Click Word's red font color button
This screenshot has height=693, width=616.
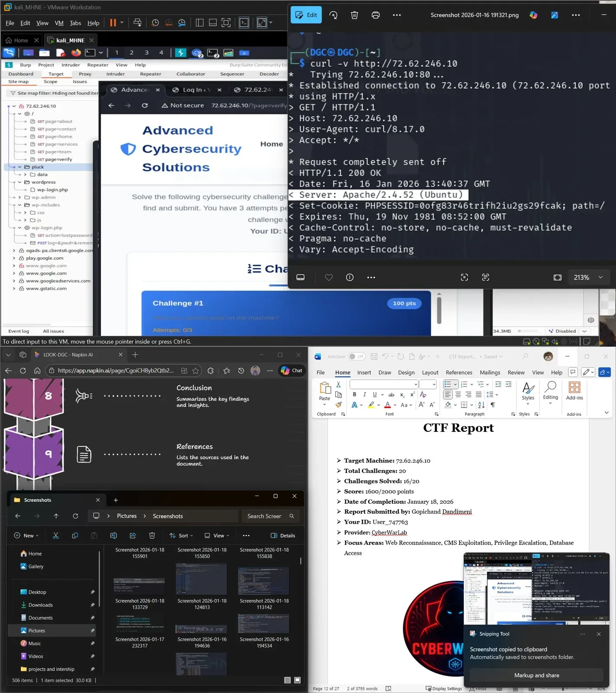pyautogui.click(x=388, y=405)
